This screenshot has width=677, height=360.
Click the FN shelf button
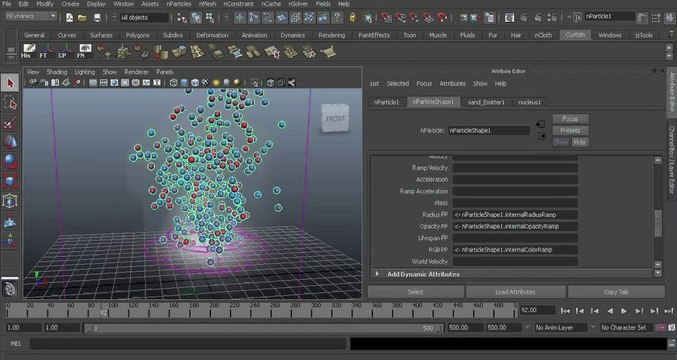[x=85, y=51]
